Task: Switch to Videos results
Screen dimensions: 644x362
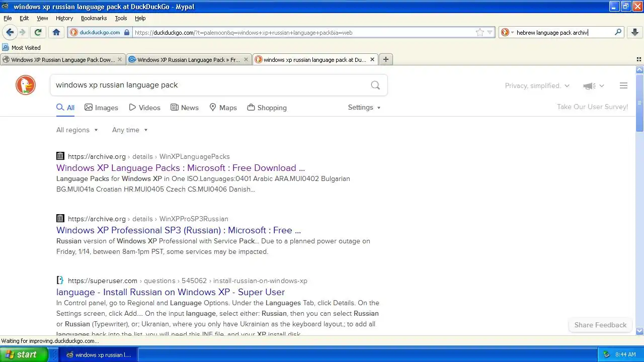Action: [x=144, y=108]
